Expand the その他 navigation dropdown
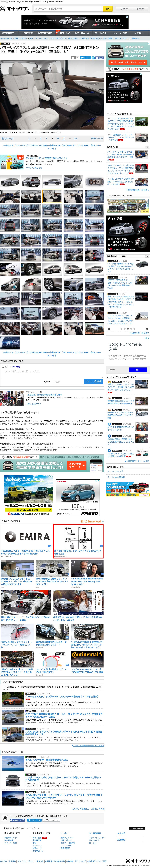This screenshot has height=868, width=150. coord(139,33)
